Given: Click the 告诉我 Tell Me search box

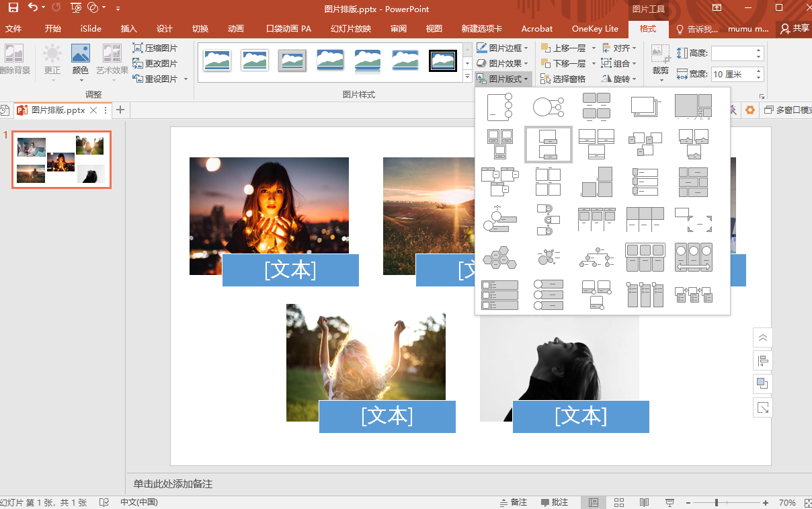Looking at the screenshot, I should [697, 28].
